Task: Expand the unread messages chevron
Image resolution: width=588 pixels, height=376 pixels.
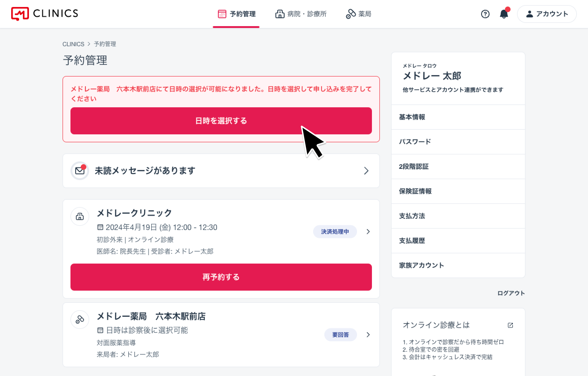Action: (x=366, y=171)
